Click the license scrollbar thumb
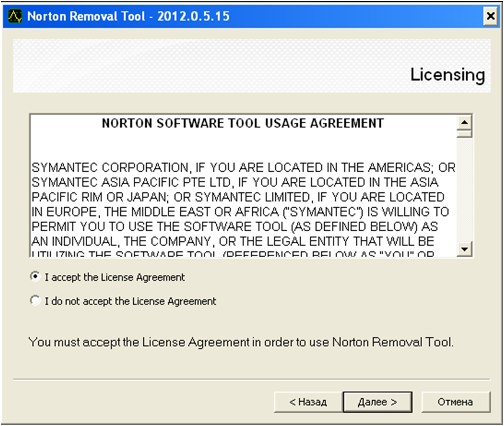Screen dimensions: 504x426 (464, 133)
